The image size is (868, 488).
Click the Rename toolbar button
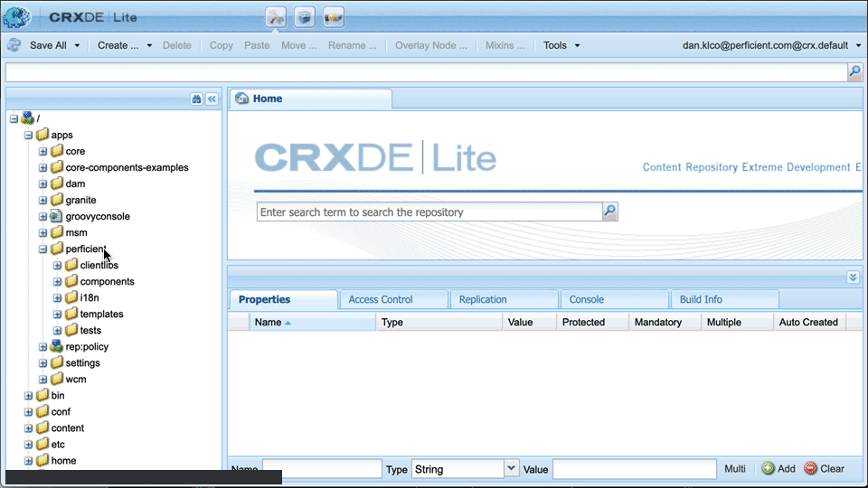click(352, 45)
